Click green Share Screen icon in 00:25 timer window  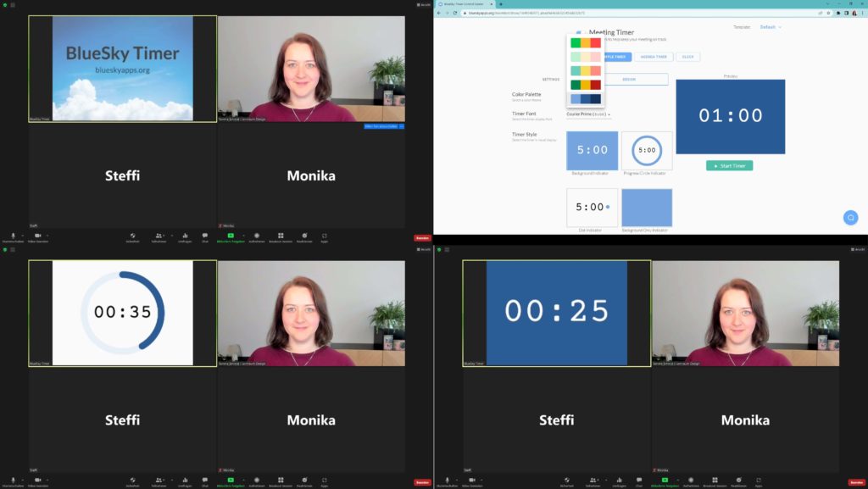664,480
